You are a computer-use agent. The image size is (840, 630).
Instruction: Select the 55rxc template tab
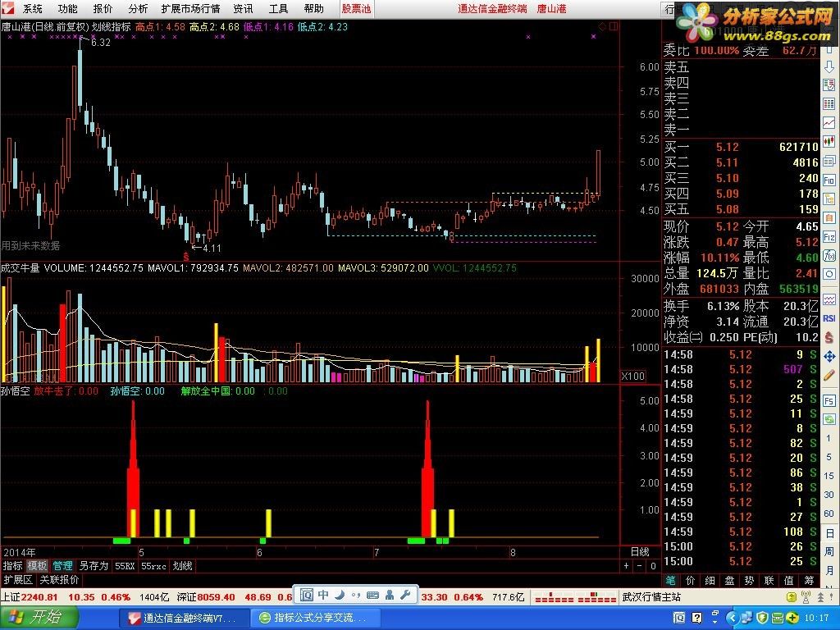pyautogui.click(x=153, y=566)
